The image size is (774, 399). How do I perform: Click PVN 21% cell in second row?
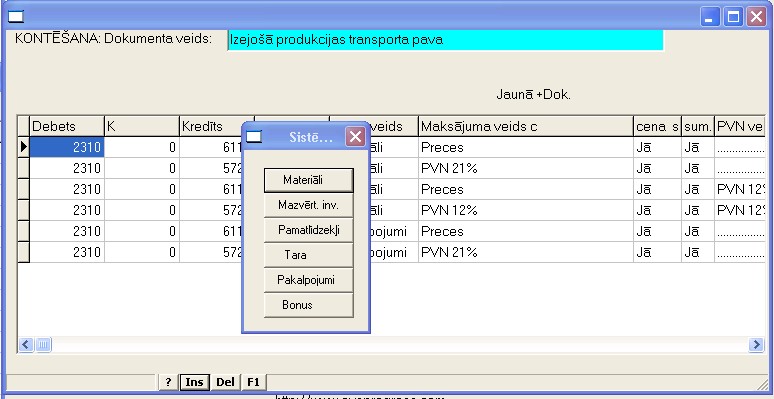[x=526, y=168]
